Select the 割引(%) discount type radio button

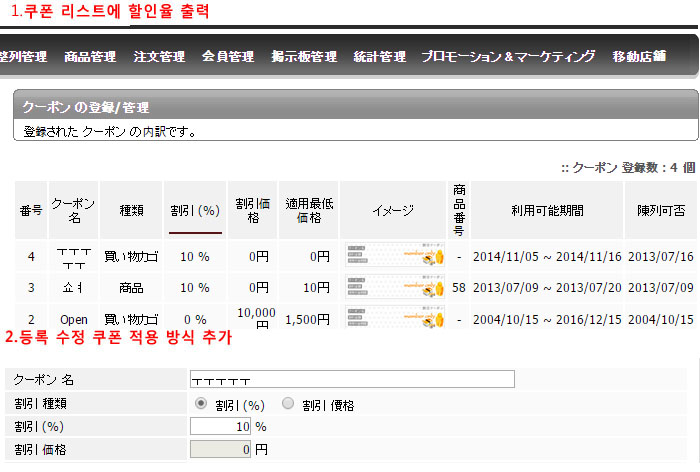pyautogui.click(x=202, y=404)
